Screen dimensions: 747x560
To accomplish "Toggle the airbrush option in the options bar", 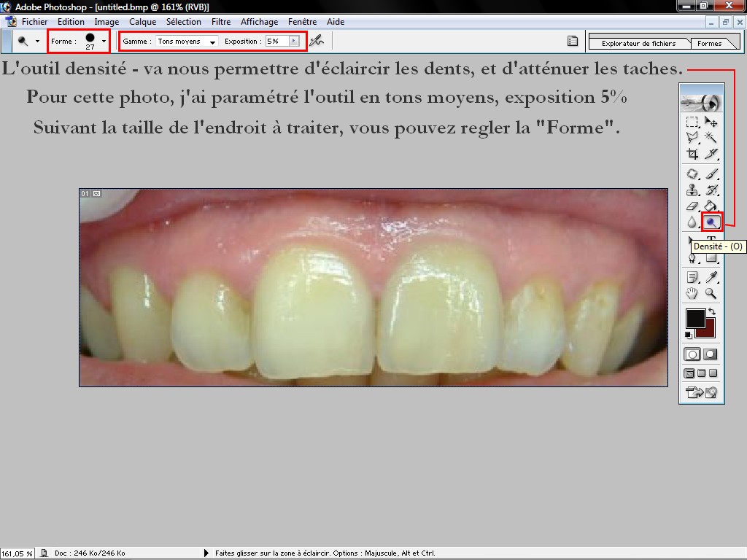I will 317,41.
